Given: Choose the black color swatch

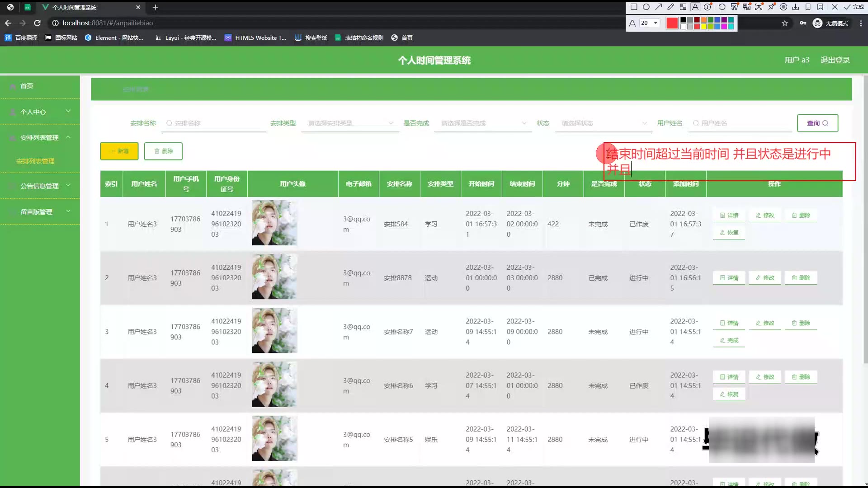Looking at the screenshot, I should tap(683, 20).
